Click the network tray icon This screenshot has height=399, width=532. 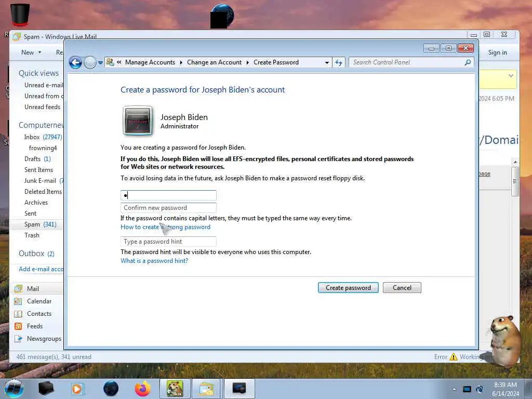pos(467,389)
